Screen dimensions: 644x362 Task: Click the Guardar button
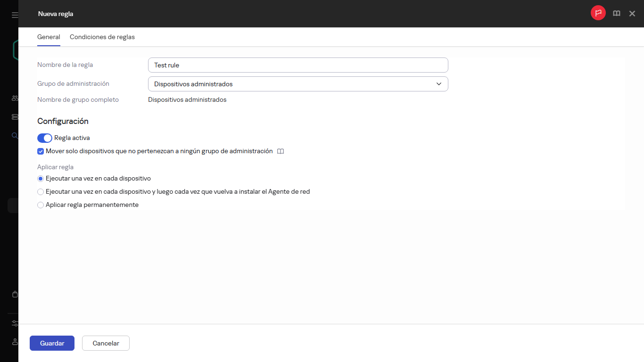[x=52, y=343]
